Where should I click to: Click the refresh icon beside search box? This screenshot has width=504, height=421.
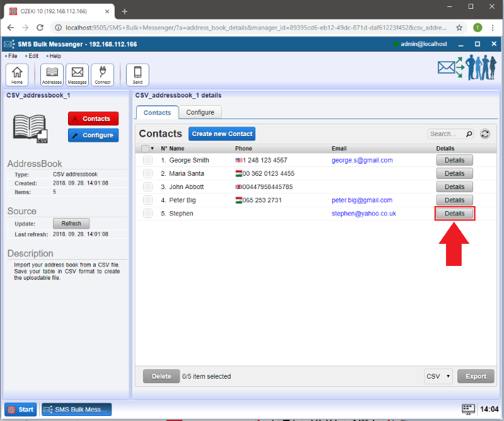coord(484,134)
